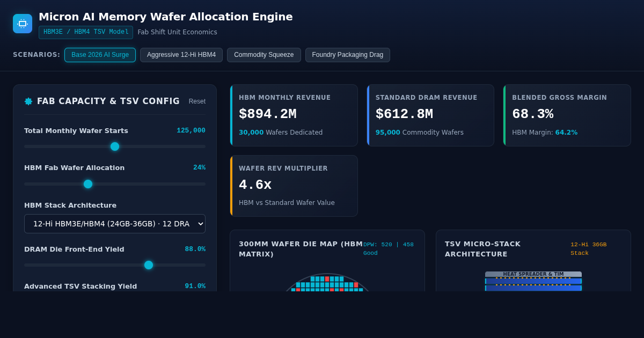
Task: Click the Heat Spreader & TIM layer
Action: (x=533, y=274)
